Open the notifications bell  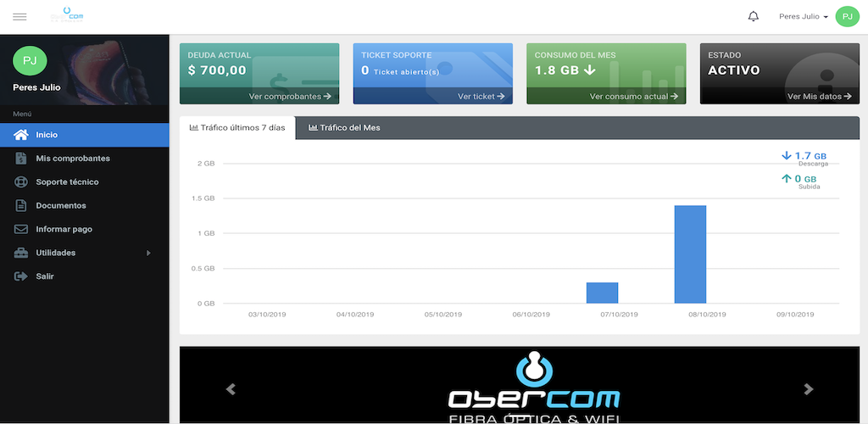point(753,17)
